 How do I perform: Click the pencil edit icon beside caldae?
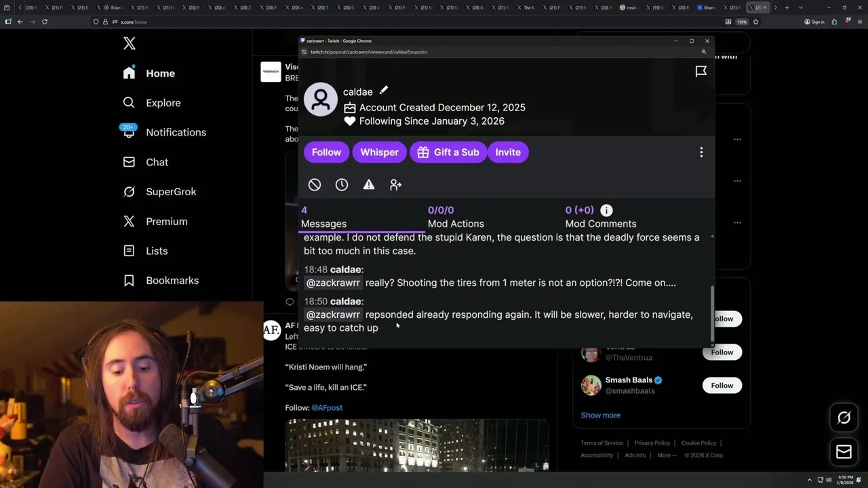pyautogui.click(x=384, y=90)
